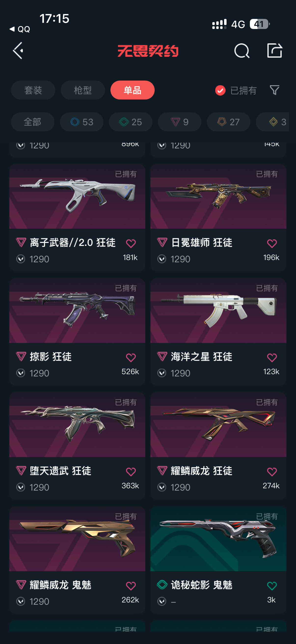This screenshot has height=644, width=296.
Task: Open 诡秘蛇影 鬼魅 pistol thumbnail
Action: (x=218, y=539)
